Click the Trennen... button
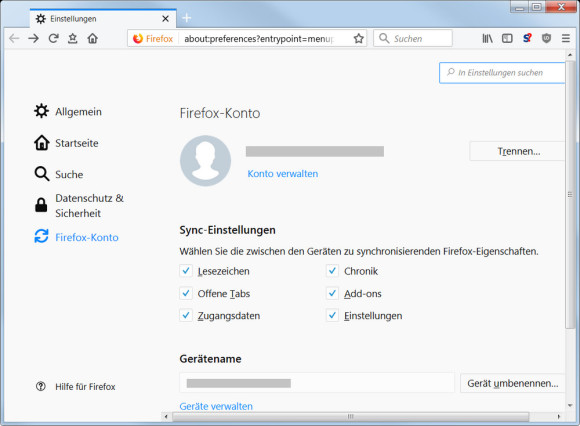The image size is (580, 426). (x=517, y=151)
